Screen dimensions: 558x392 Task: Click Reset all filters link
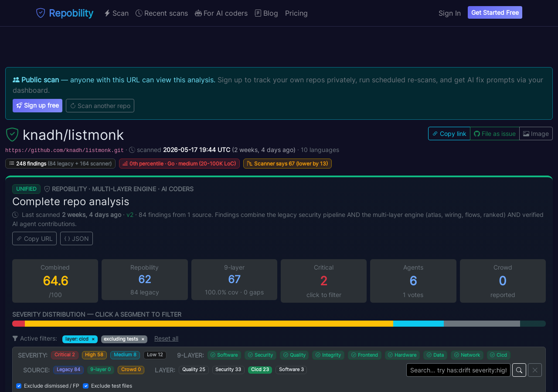(x=166, y=338)
